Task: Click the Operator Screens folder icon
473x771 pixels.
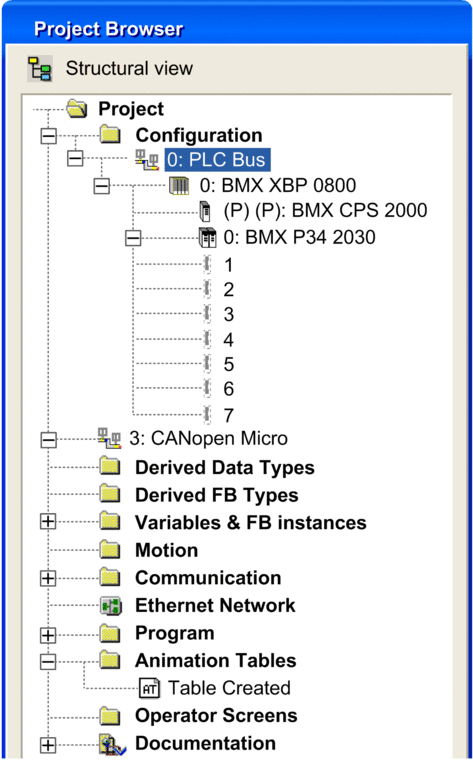Action: (x=110, y=715)
